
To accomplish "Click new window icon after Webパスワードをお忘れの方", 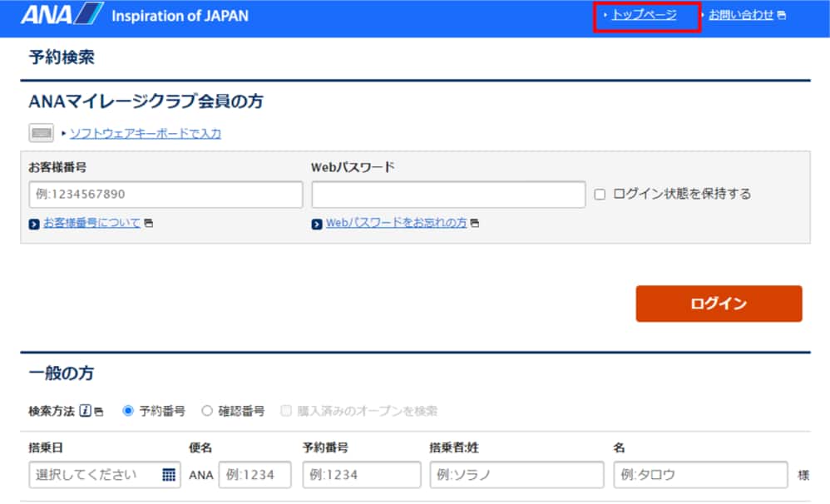I will click(475, 224).
